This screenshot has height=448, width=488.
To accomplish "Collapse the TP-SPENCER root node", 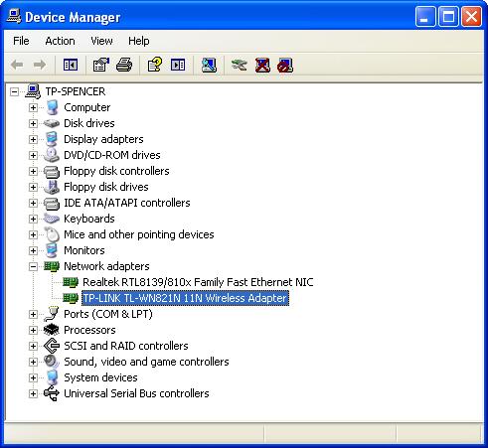I will 14,91.
